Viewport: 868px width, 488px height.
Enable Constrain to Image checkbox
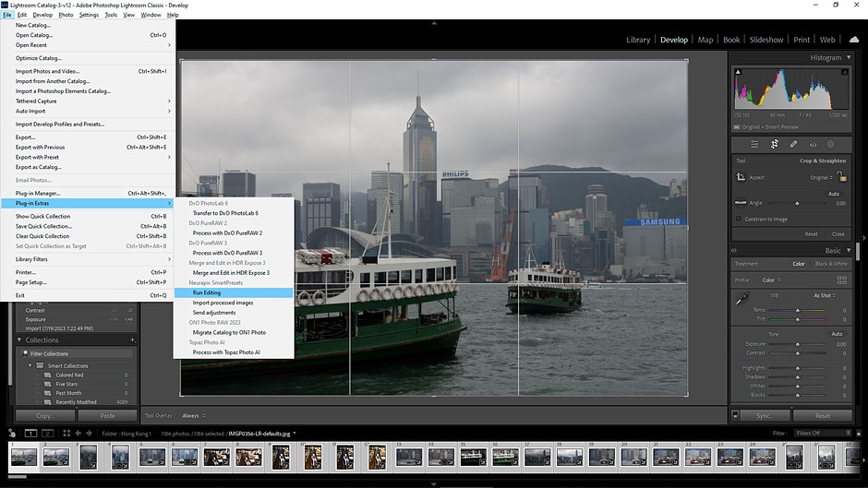pyautogui.click(x=739, y=220)
